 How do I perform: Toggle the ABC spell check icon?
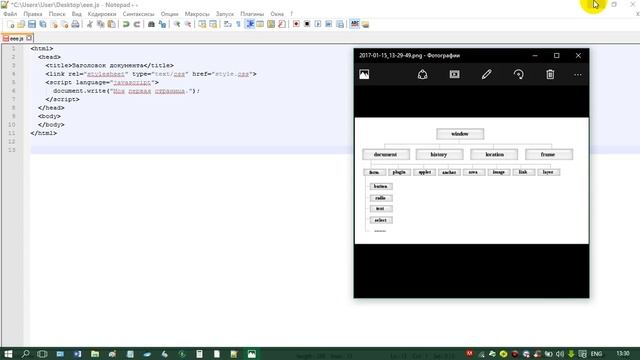(x=355, y=24)
